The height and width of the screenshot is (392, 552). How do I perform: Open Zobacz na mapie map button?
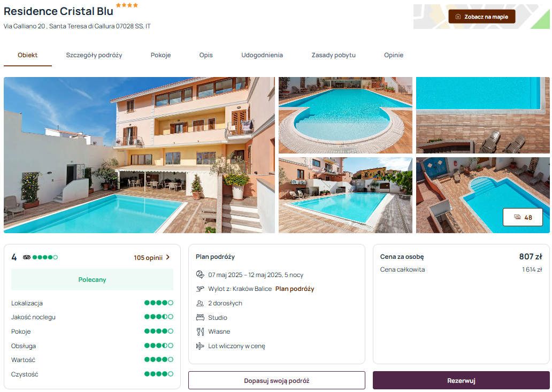coord(481,17)
